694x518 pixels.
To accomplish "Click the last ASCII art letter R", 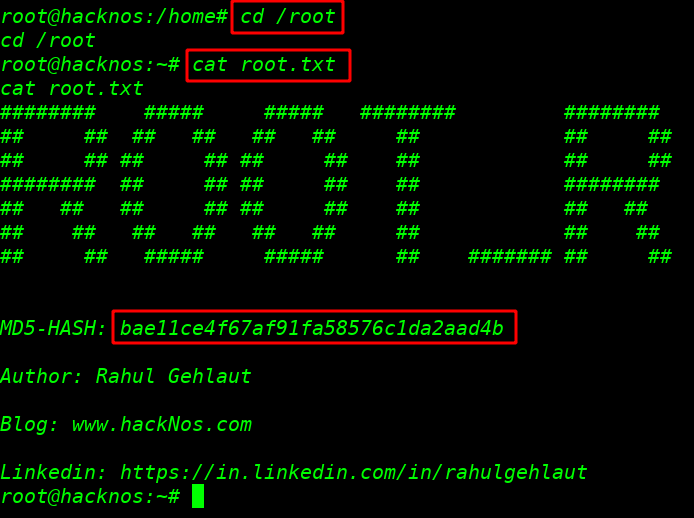I will coord(618,184).
